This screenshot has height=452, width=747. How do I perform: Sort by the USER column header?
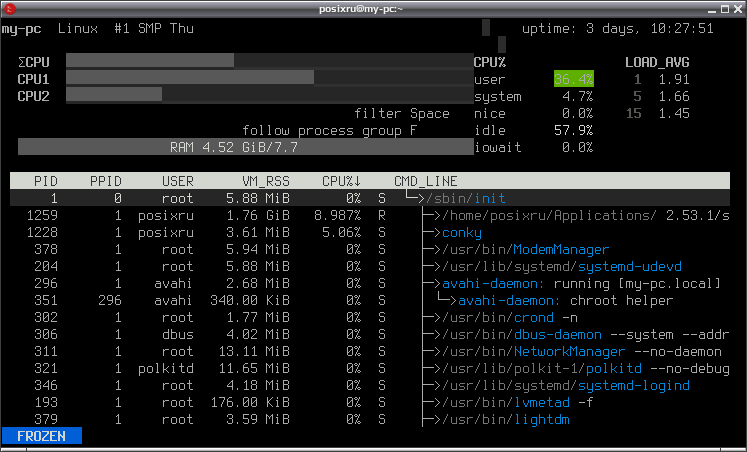coord(178,181)
